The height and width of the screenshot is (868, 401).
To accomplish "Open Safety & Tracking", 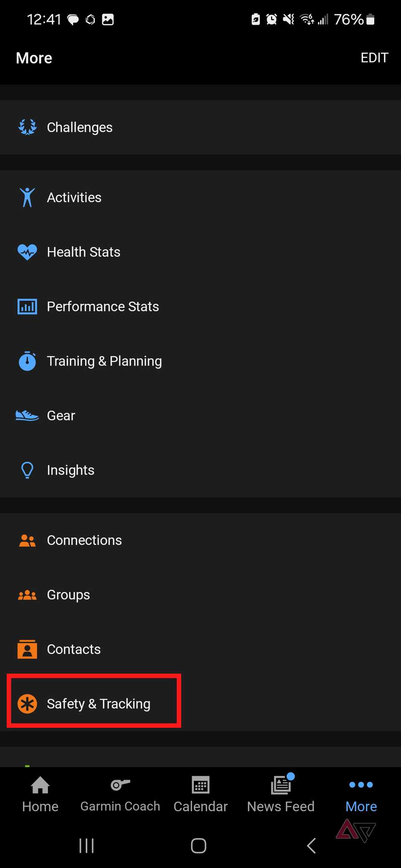I will click(x=98, y=704).
